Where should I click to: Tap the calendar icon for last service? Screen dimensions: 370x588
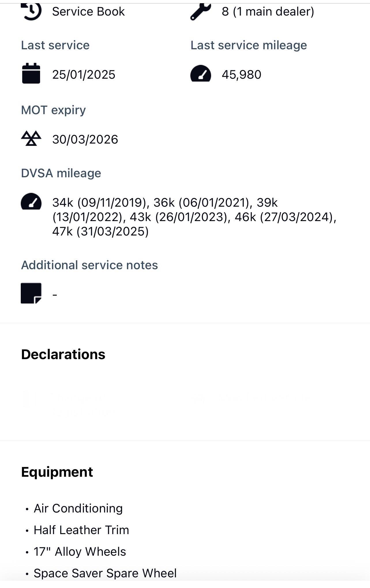click(x=31, y=73)
